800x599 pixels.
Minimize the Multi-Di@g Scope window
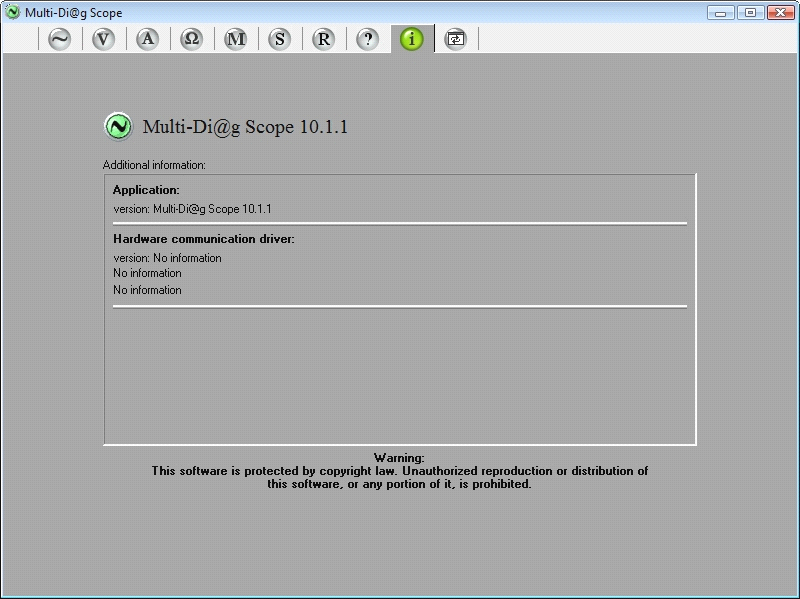click(720, 13)
